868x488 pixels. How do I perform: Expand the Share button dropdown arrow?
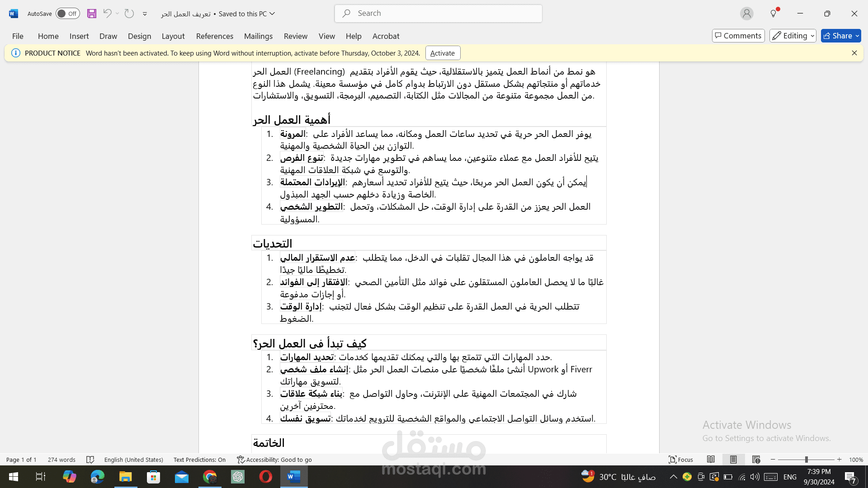[857, 36]
